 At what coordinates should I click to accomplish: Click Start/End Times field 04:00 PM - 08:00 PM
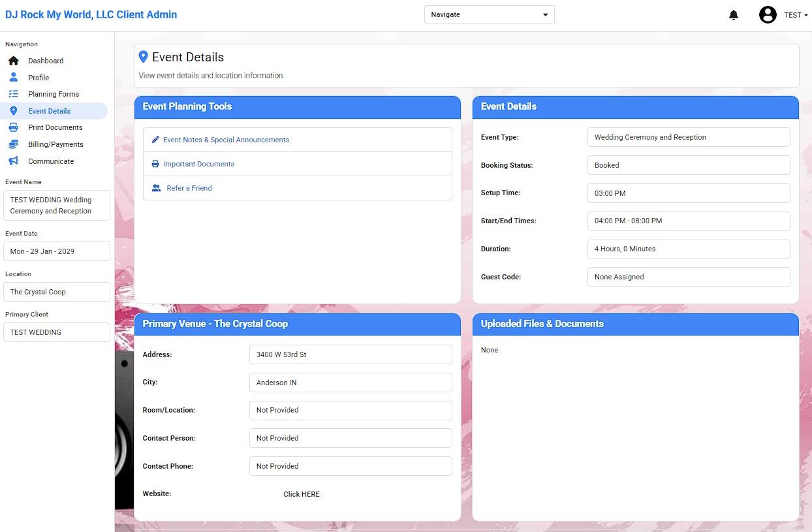click(x=689, y=221)
